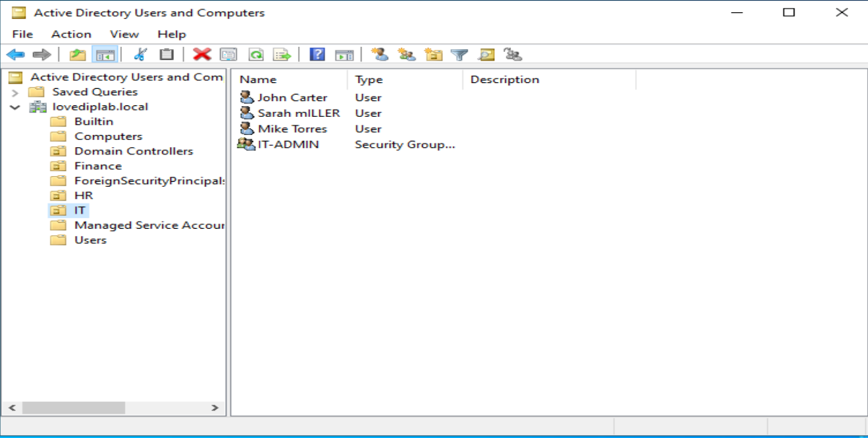This screenshot has width=868, height=438.
Task: Open the Help menu
Action: point(172,34)
